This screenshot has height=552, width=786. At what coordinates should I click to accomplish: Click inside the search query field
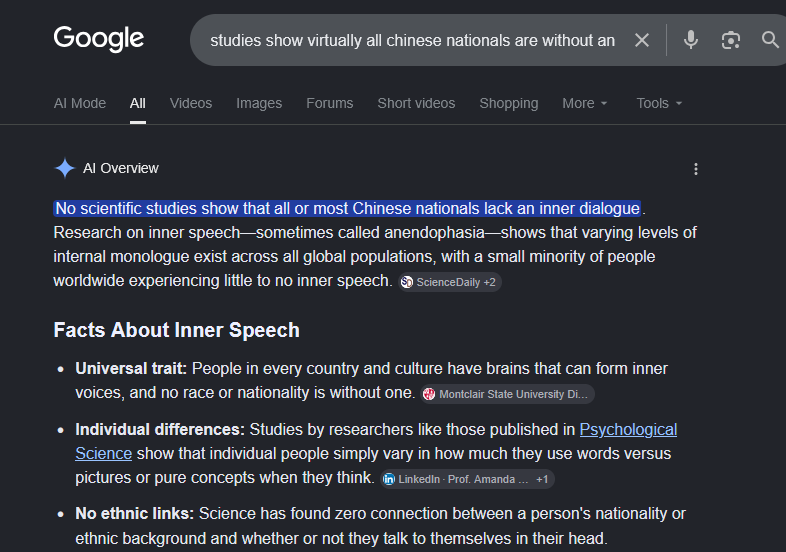[413, 40]
